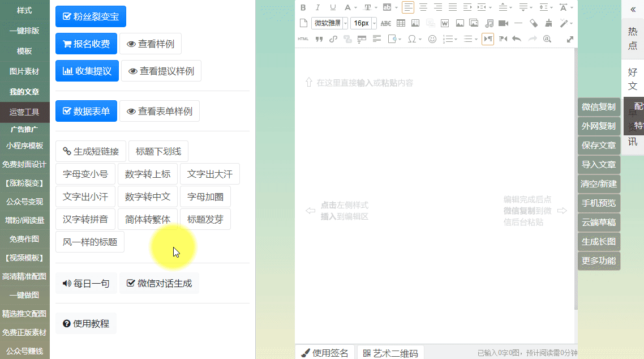Toggle left-to-right text direction

(x=488, y=39)
